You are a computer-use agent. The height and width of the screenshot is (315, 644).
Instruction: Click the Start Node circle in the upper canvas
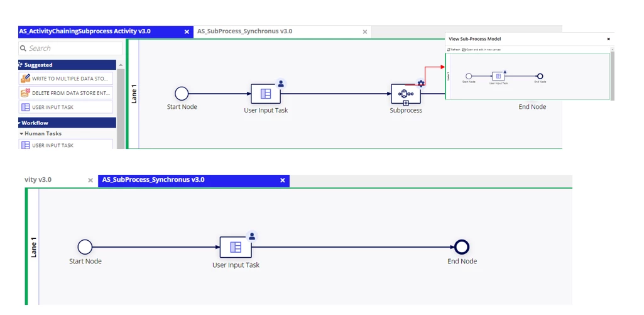click(182, 94)
